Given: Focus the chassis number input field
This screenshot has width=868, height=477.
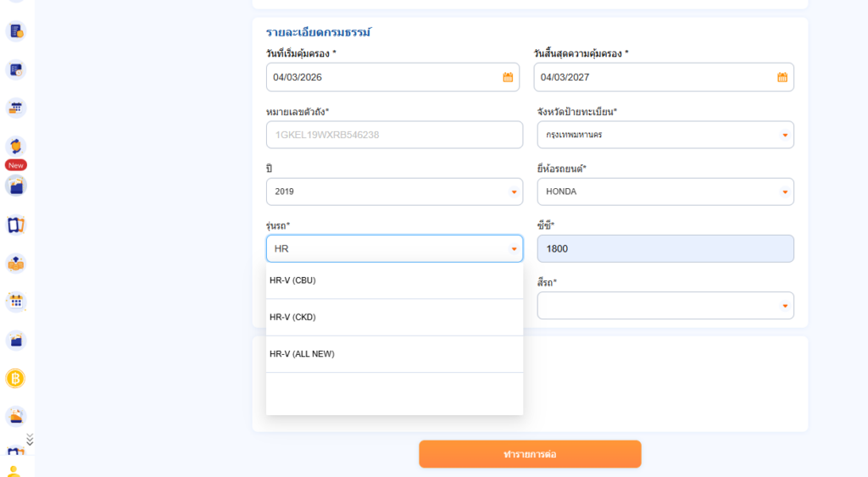Looking at the screenshot, I should pyautogui.click(x=394, y=135).
